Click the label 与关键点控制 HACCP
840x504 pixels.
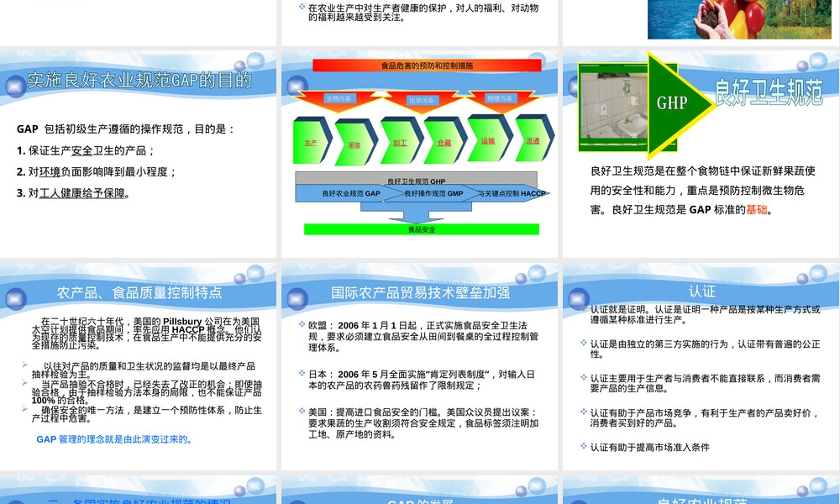tap(512, 193)
